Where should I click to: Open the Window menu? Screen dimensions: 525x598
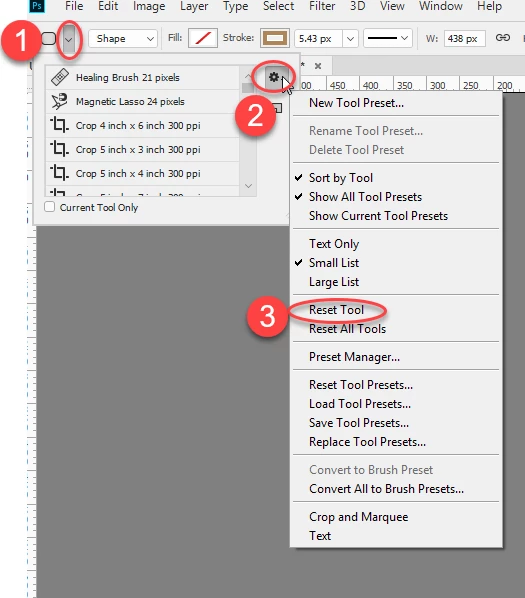click(441, 6)
